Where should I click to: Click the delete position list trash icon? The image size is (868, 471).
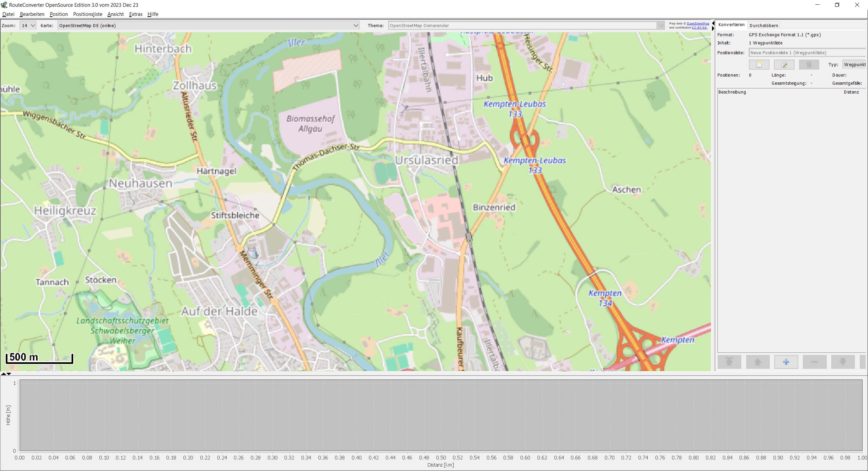(x=809, y=64)
